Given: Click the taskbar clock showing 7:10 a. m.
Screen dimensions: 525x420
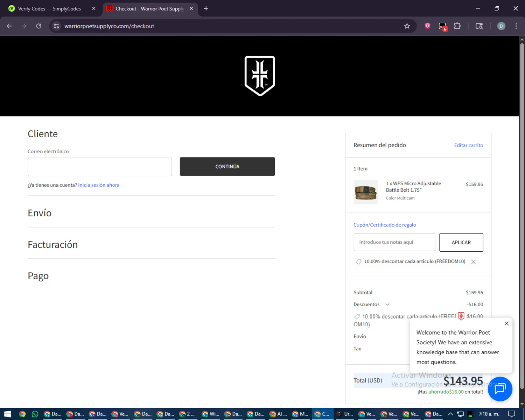Looking at the screenshot, I should [x=489, y=414].
